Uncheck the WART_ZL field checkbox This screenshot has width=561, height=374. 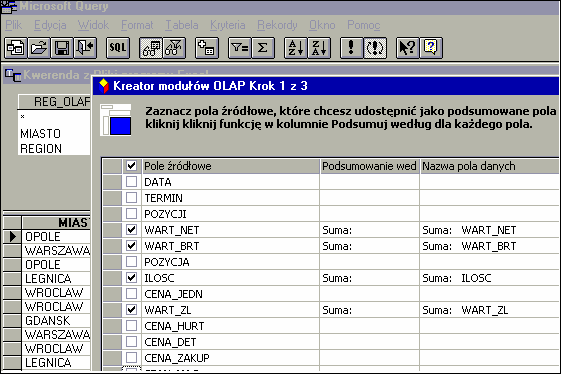point(131,310)
